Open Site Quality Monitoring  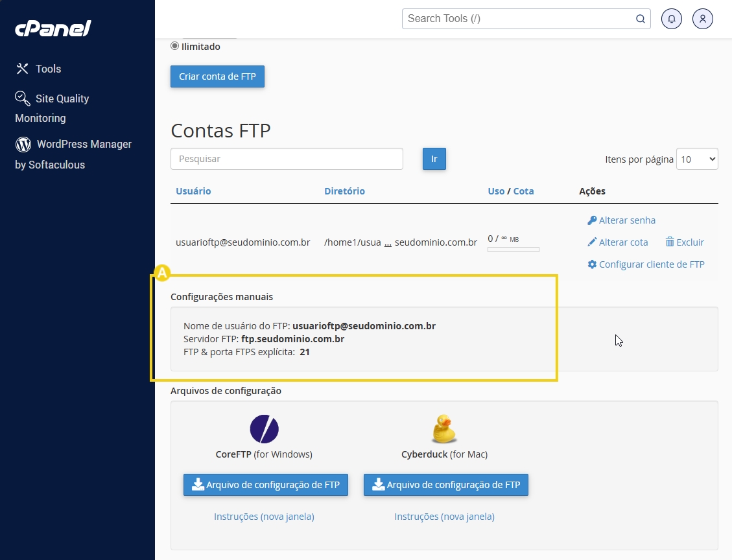(x=52, y=108)
